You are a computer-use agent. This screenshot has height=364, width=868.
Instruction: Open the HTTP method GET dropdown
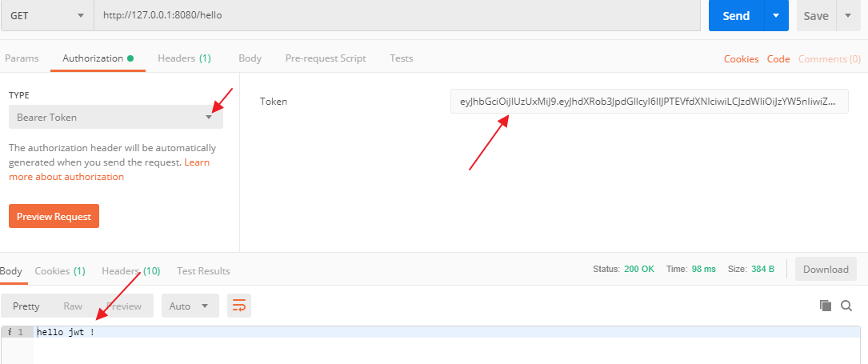47,15
